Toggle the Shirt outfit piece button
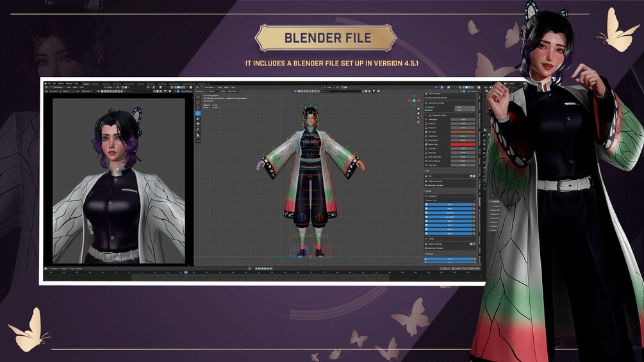This screenshot has height=362, width=644. click(x=449, y=226)
